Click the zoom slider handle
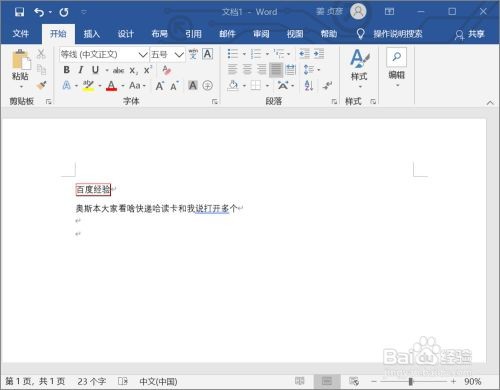 [411, 381]
